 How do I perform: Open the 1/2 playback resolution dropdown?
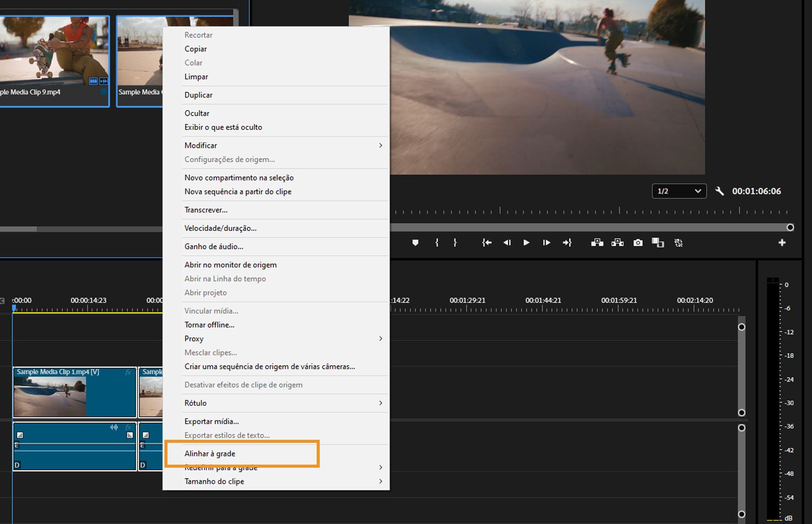click(x=679, y=191)
